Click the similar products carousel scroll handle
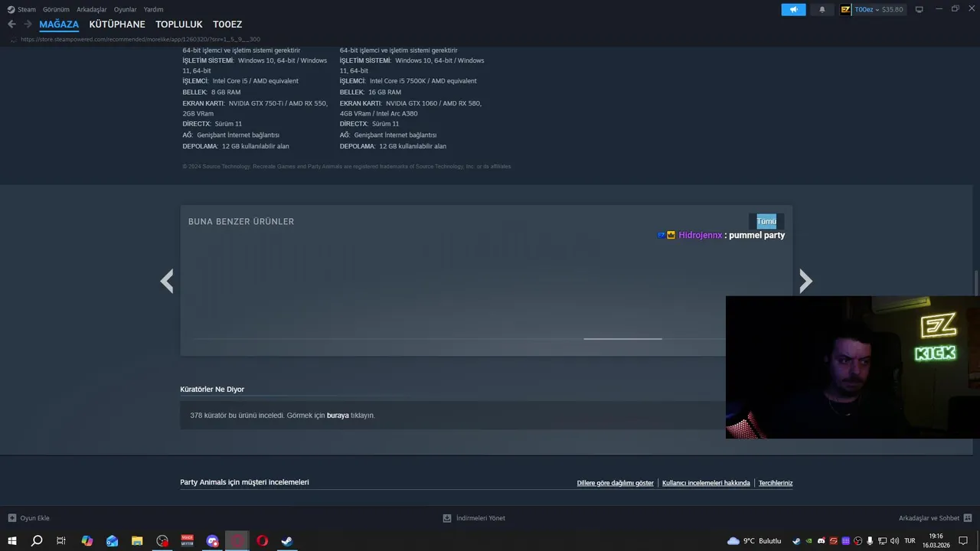 [x=622, y=338]
